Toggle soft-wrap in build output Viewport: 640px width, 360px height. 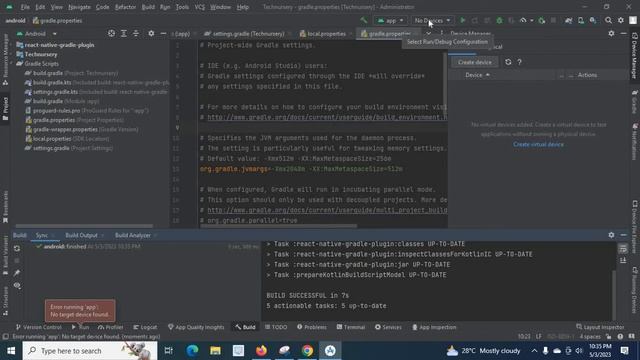(623, 248)
